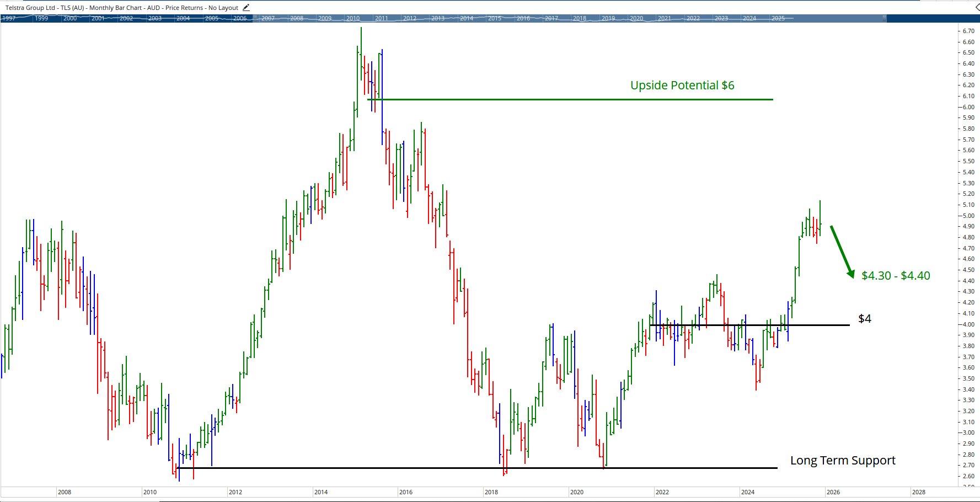Select the 2026 label on the date axis
The image size is (980, 502).
834,492
